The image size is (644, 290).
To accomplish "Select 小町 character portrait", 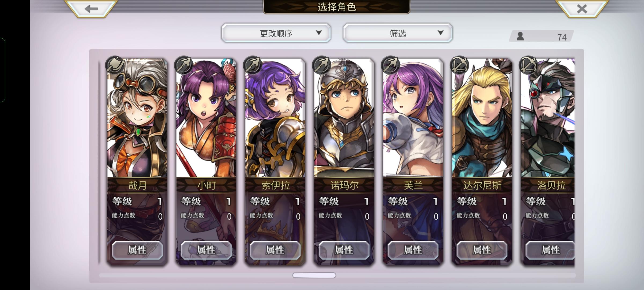I will point(206,118).
